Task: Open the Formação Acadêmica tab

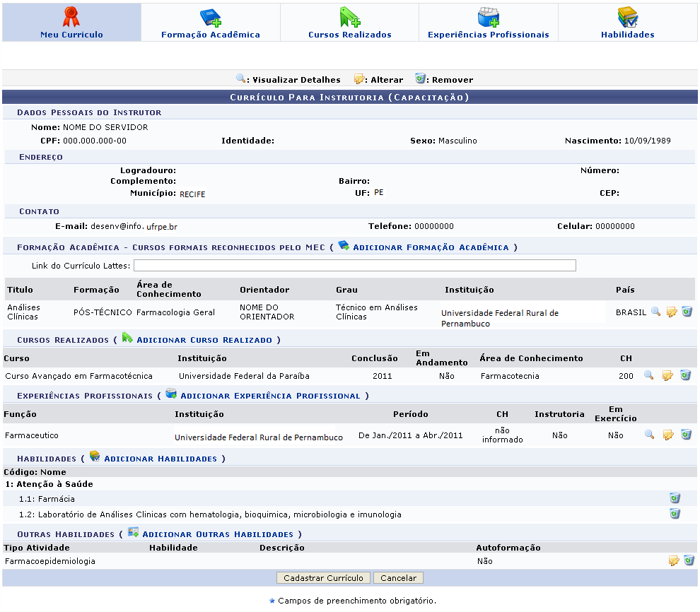Action: tap(211, 23)
